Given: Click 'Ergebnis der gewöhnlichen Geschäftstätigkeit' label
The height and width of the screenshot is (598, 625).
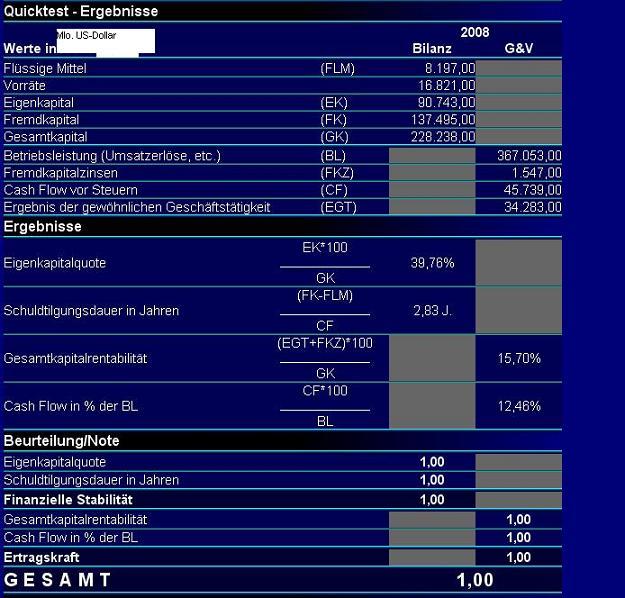Looking at the screenshot, I should click(137, 207).
